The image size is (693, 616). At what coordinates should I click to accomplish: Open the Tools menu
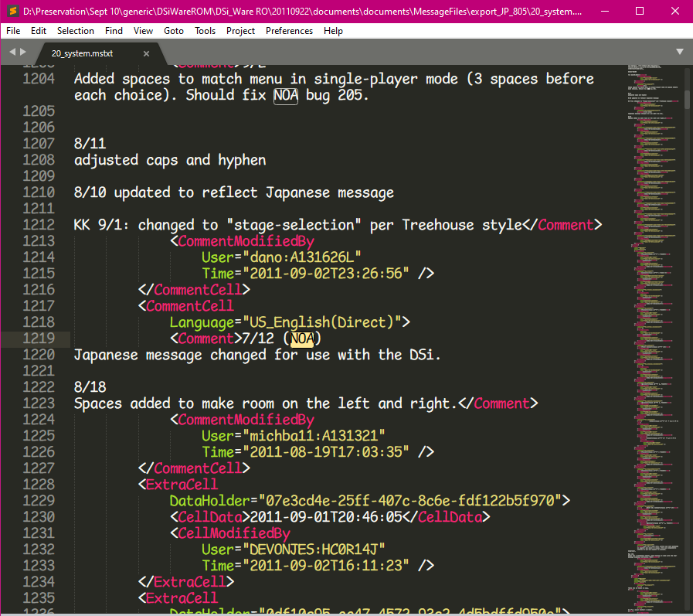[205, 31]
